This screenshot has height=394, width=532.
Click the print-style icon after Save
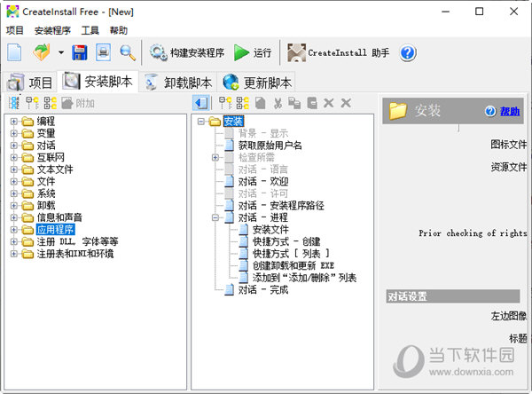pos(103,52)
